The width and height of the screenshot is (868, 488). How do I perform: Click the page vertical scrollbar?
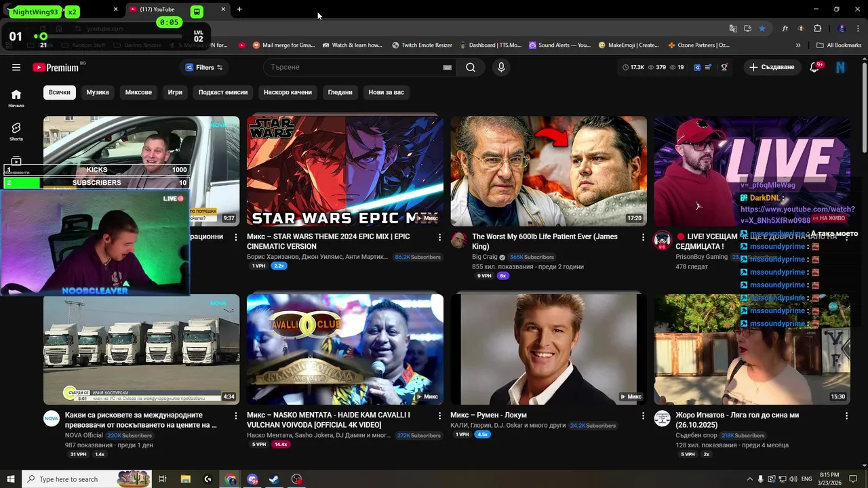click(864, 108)
